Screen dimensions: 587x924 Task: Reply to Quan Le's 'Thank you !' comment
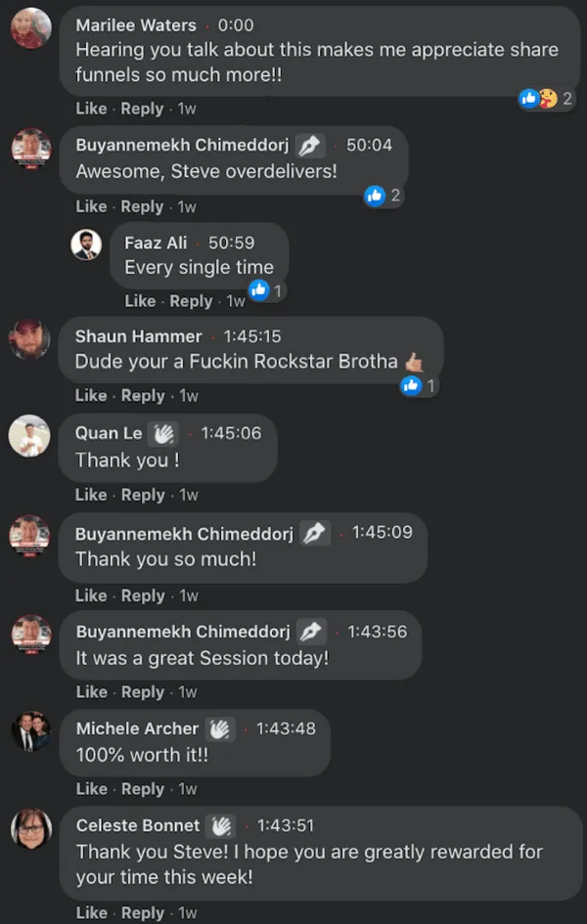click(x=143, y=495)
